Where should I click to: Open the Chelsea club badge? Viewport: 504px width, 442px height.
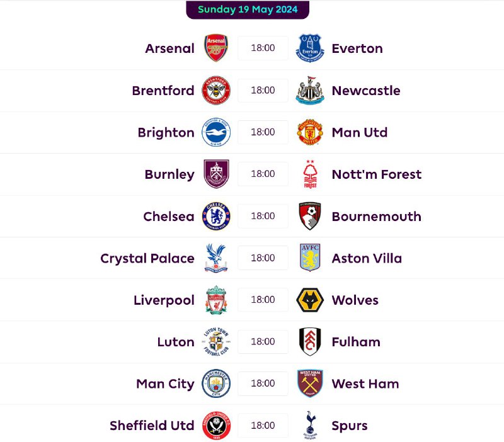click(x=216, y=216)
